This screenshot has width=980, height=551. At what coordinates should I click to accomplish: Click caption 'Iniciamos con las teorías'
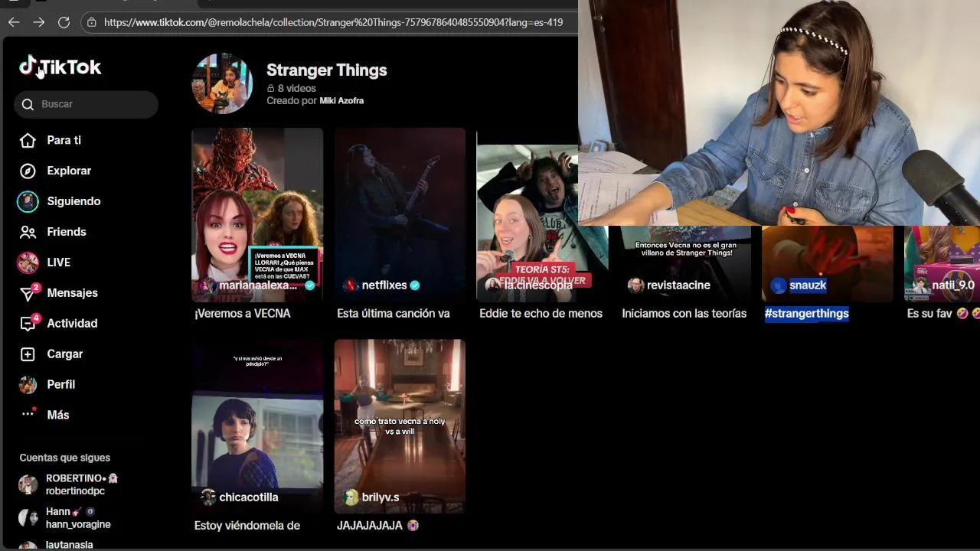pyautogui.click(x=684, y=314)
